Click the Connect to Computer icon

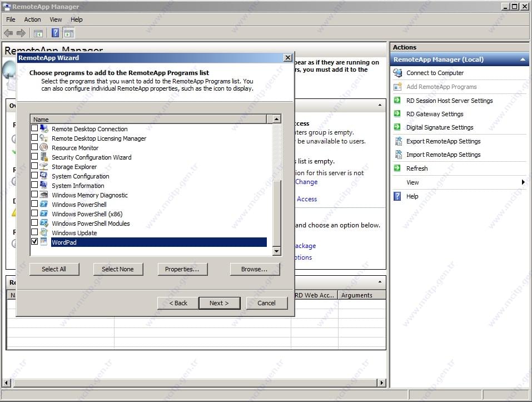[x=397, y=73]
